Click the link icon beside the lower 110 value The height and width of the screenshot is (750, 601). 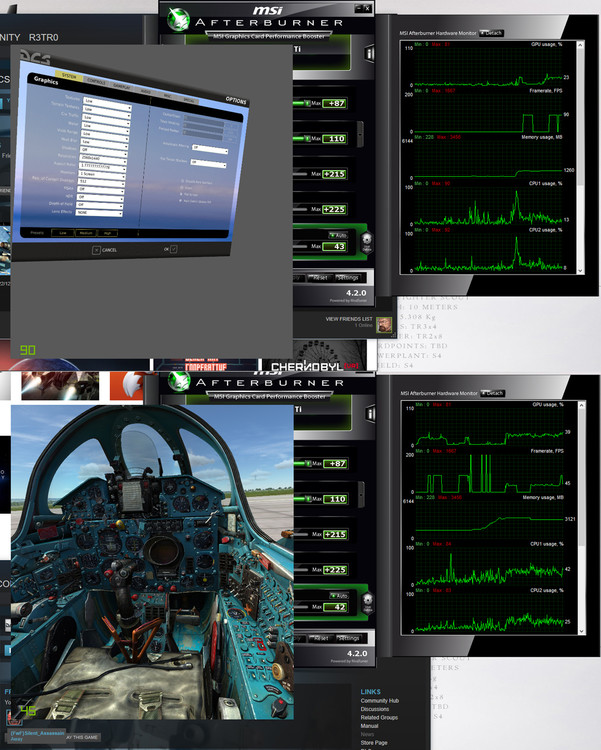click(x=361, y=494)
